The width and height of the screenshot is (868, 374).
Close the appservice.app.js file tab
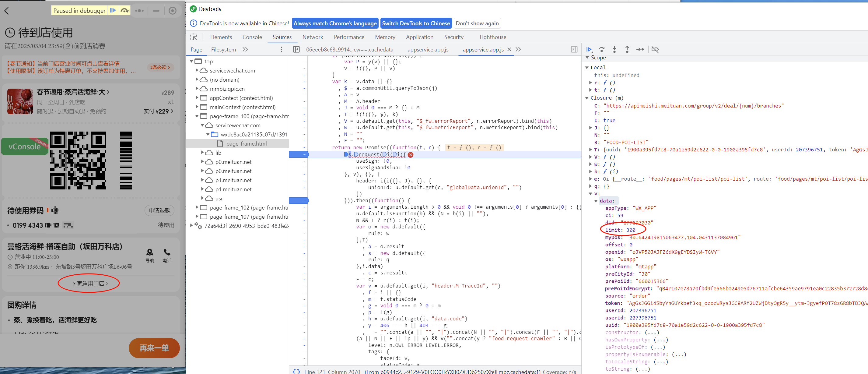pos(509,50)
